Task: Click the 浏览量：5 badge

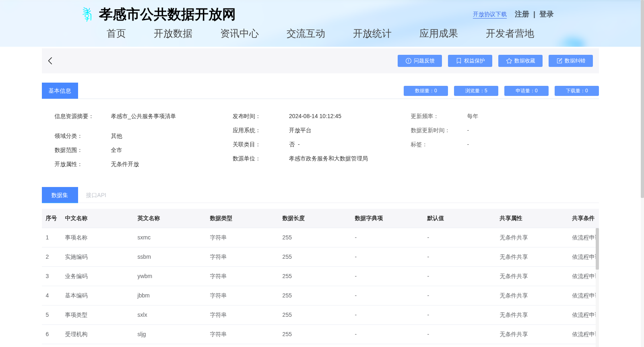Action: click(x=476, y=91)
